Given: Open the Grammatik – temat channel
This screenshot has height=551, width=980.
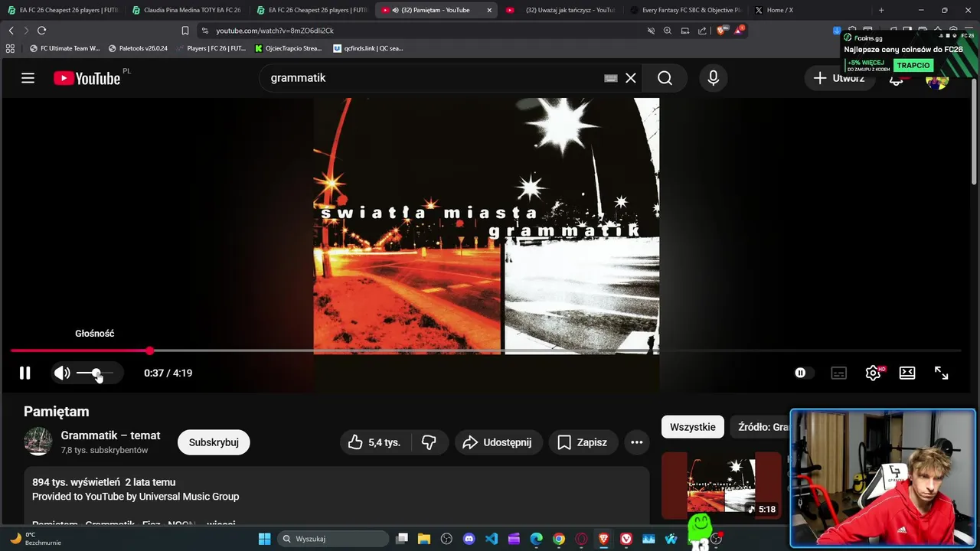Looking at the screenshot, I should (x=110, y=435).
